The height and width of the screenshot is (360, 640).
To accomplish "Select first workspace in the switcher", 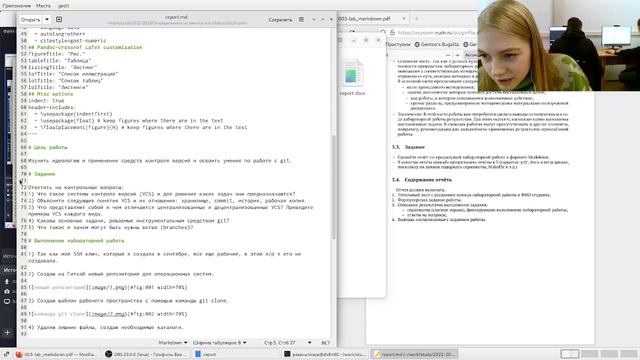I will tap(569, 354).
